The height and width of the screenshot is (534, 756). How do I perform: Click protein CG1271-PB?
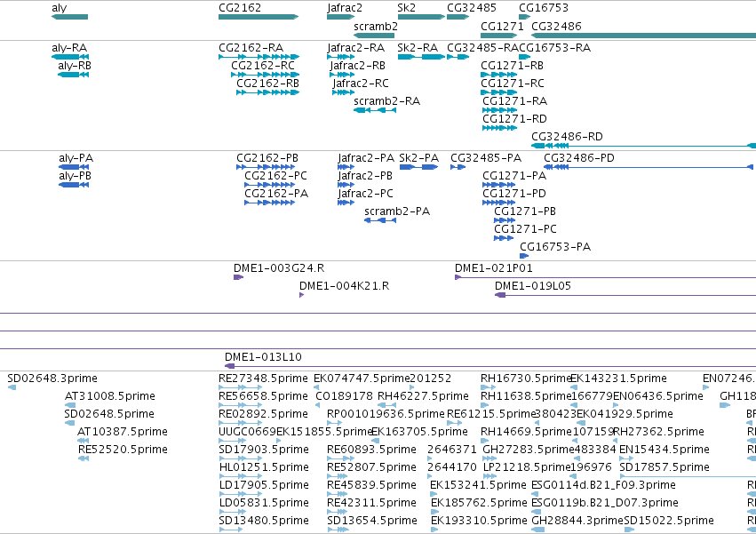pyautogui.click(x=525, y=211)
